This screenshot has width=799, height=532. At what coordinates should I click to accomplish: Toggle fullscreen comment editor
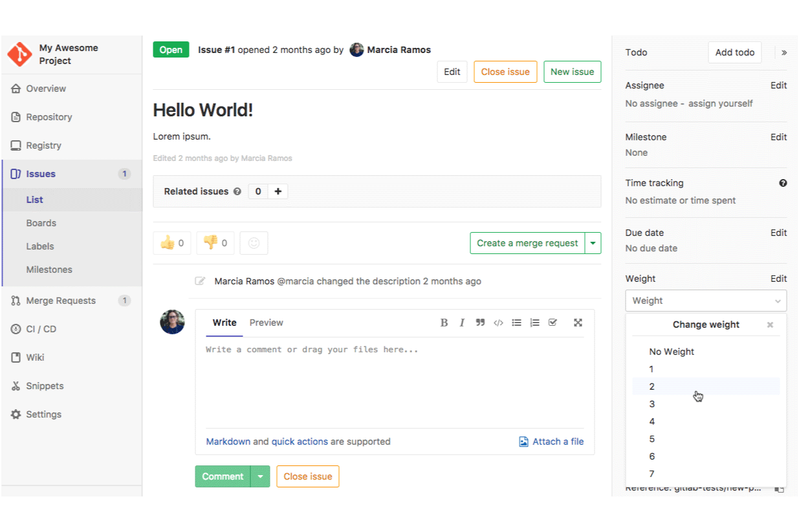pyautogui.click(x=578, y=323)
